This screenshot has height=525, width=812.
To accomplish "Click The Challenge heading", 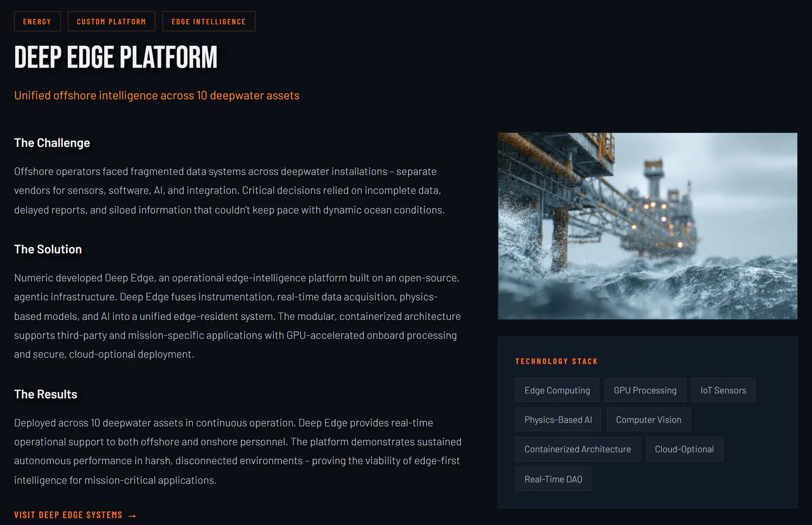I will pos(52,143).
